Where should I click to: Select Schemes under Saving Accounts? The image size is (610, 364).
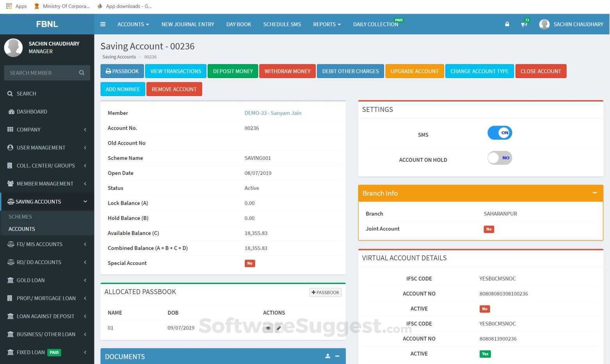[x=20, y=217]
